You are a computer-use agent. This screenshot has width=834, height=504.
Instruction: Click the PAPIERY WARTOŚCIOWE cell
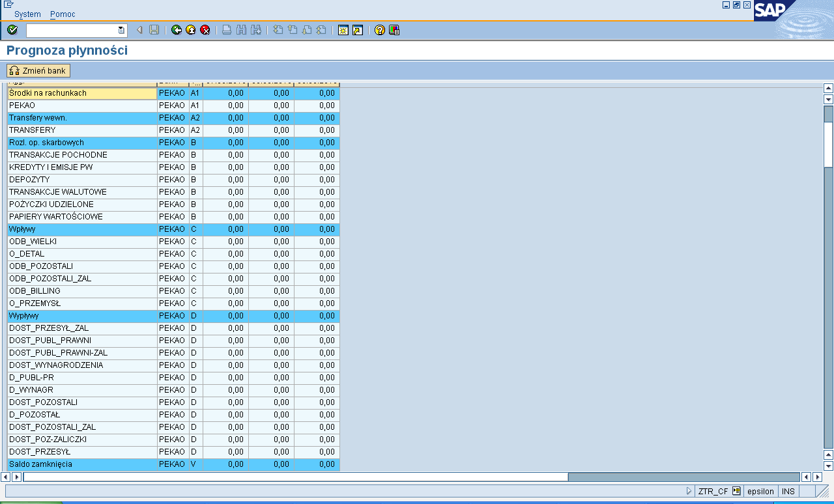(x=82, y=217)
